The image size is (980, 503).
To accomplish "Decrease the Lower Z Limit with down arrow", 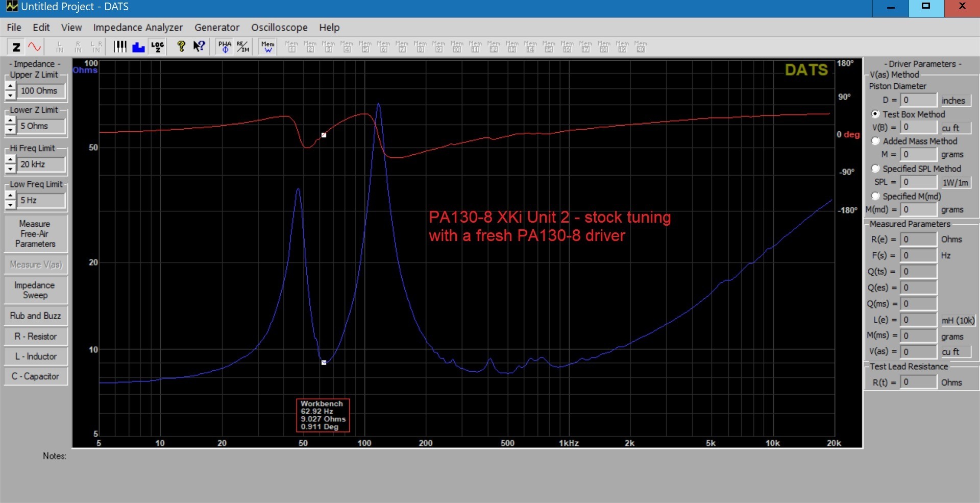I will click(10, 130).
